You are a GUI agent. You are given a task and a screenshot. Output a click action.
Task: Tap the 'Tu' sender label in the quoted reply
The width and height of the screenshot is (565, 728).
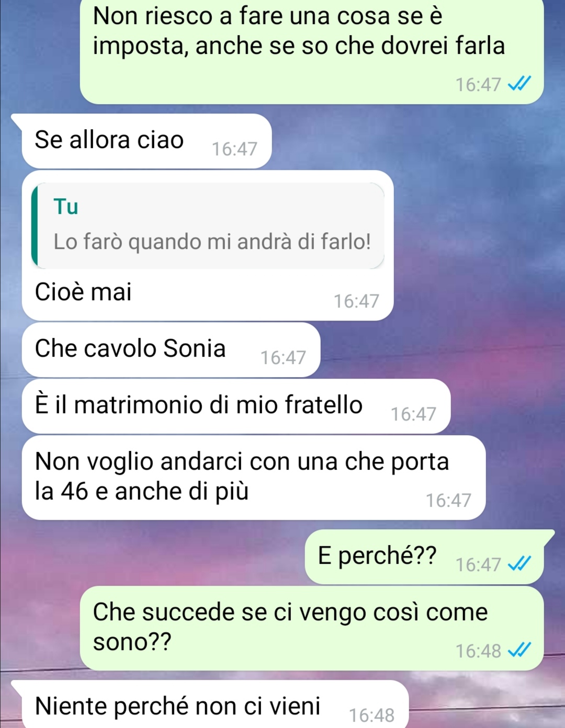click(66, 206)
